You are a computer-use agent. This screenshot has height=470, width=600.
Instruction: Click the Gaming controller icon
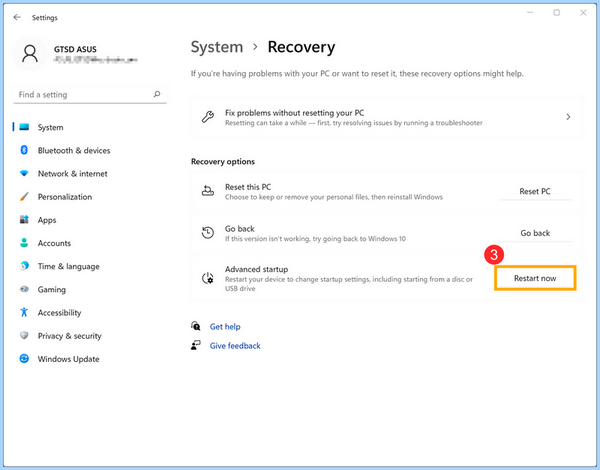click(24, 289)
